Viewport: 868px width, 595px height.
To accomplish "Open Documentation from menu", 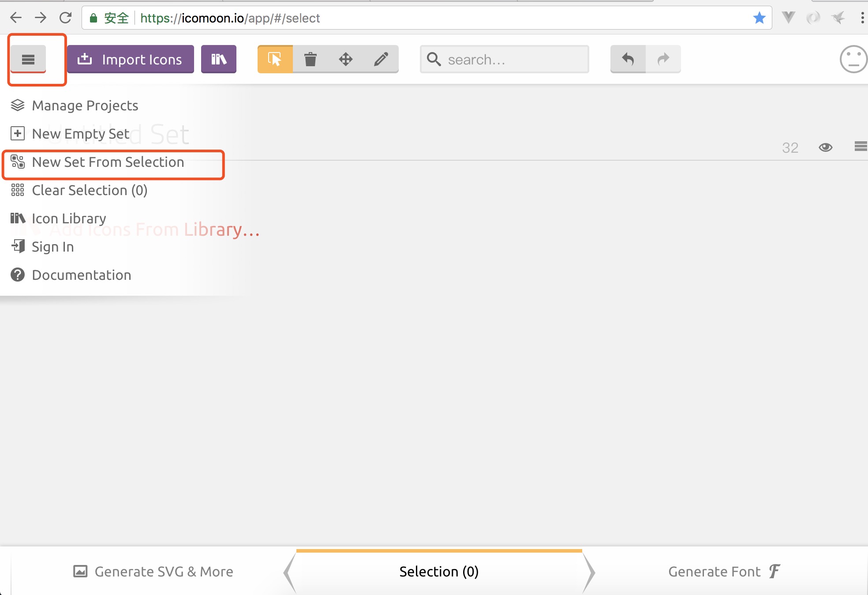I will (71, 275).
